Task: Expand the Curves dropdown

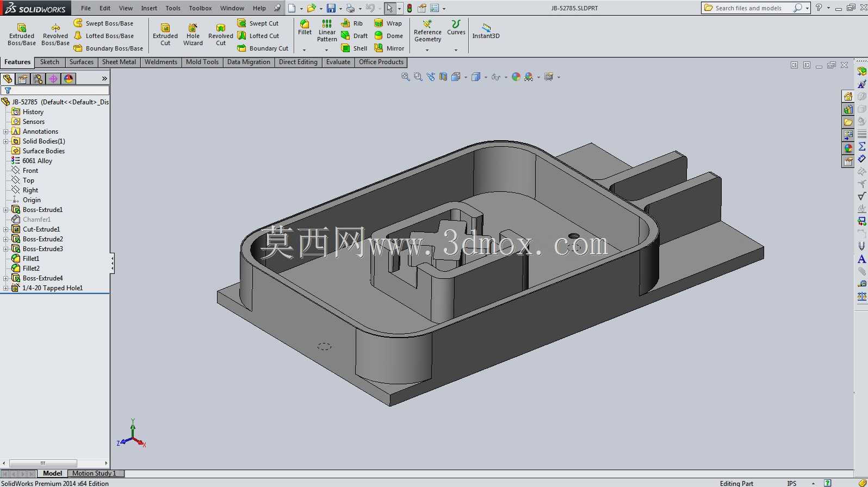Action: tap(456, 50)
